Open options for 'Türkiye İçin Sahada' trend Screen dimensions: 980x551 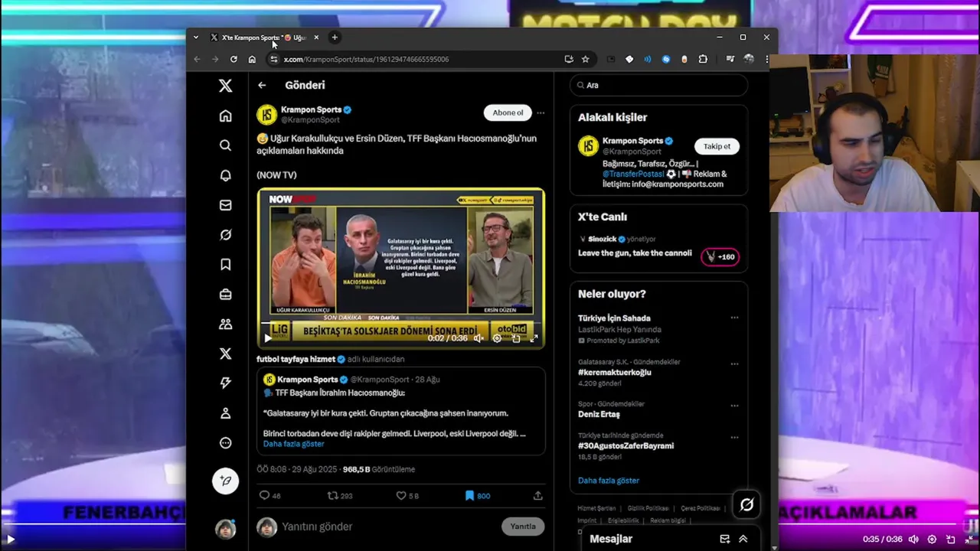[x=734, y=318]
